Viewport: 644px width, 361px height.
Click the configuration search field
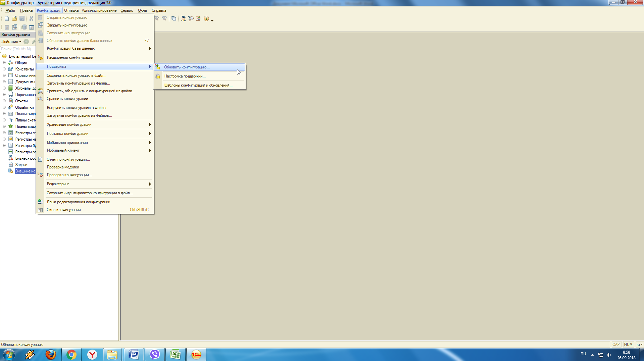pos(18,49)
